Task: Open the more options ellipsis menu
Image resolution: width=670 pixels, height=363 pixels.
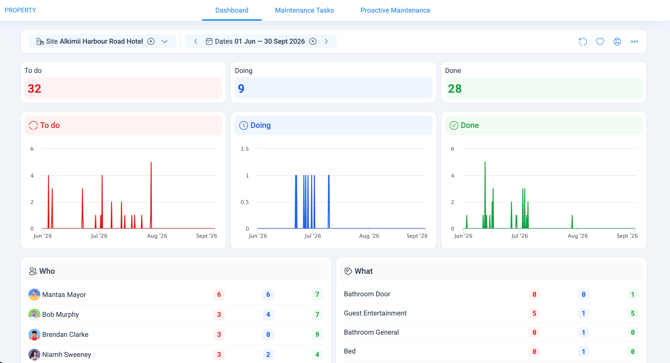Action: pos(634,41)
